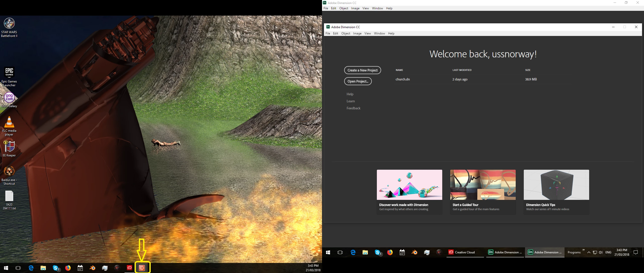Select the EE Keeper desktop icon
The image size is (644, 273).
tap(9, 147)
